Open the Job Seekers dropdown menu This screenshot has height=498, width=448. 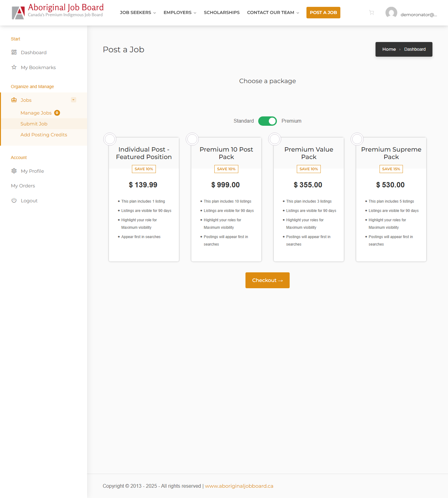pos(138,13)
